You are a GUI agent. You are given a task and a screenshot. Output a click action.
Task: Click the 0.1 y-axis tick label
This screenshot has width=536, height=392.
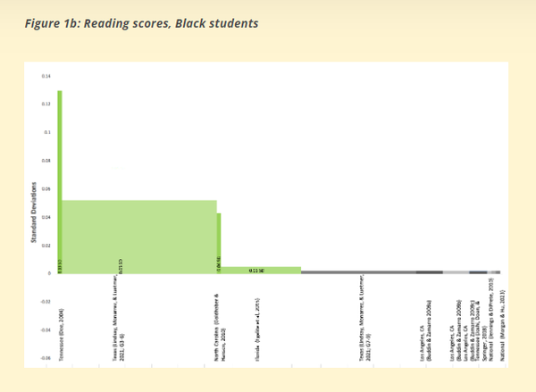click(48, 132)
